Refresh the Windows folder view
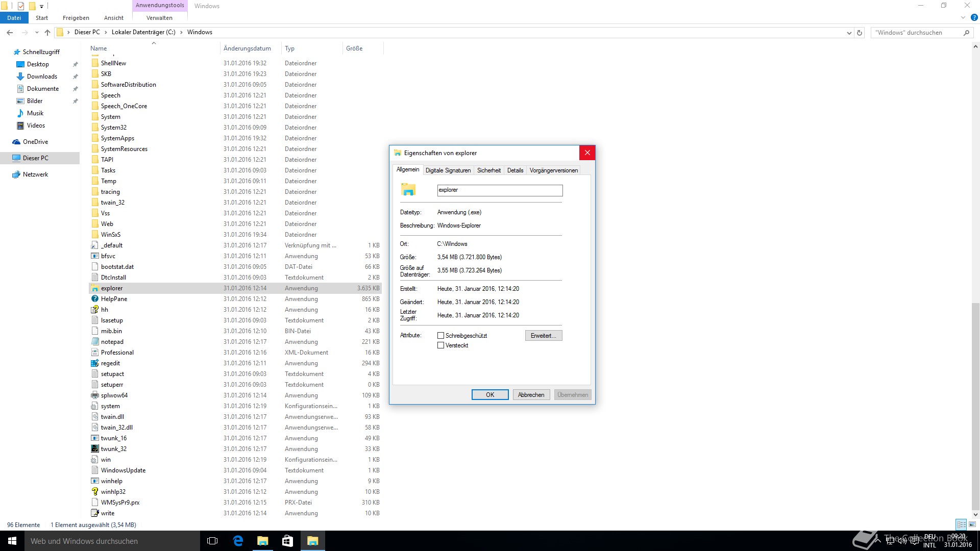 [860, 33]
